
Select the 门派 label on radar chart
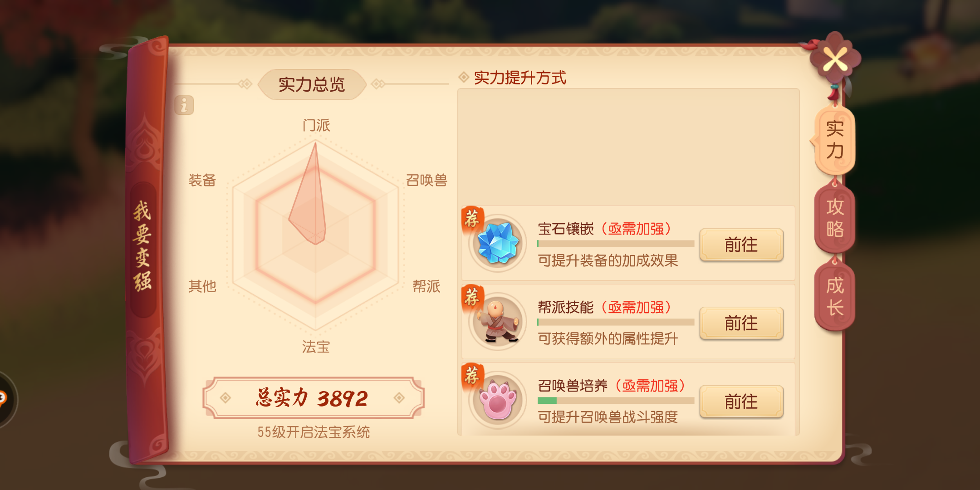tap(316, 125)
